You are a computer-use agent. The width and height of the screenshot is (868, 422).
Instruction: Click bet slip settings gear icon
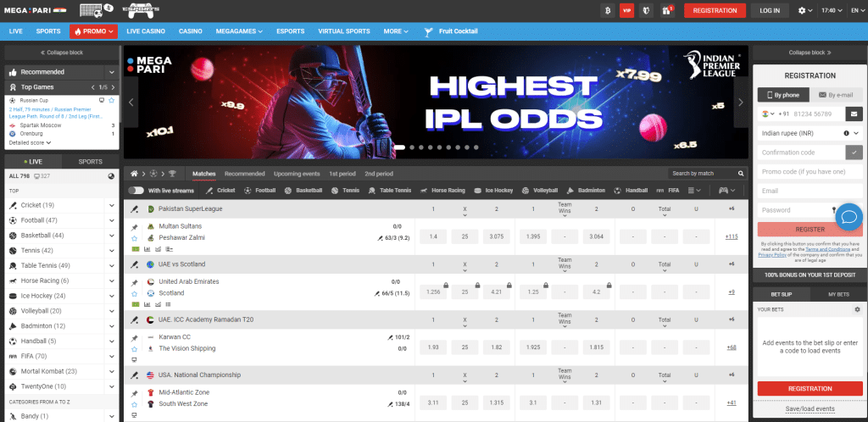pyautogui.click(x=857, y=310)
